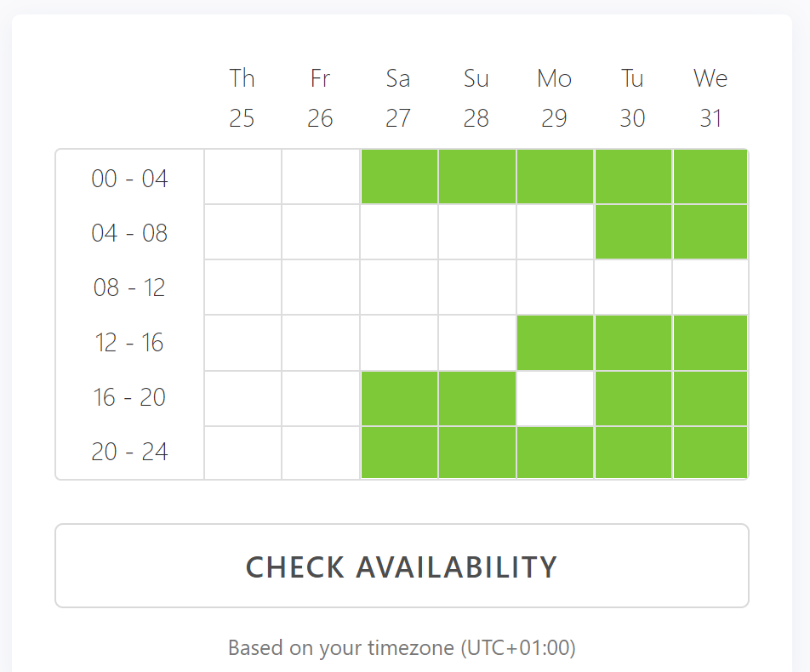
Task: Pick Monday 29 slot 12 - 16
Action: point(555,343)
